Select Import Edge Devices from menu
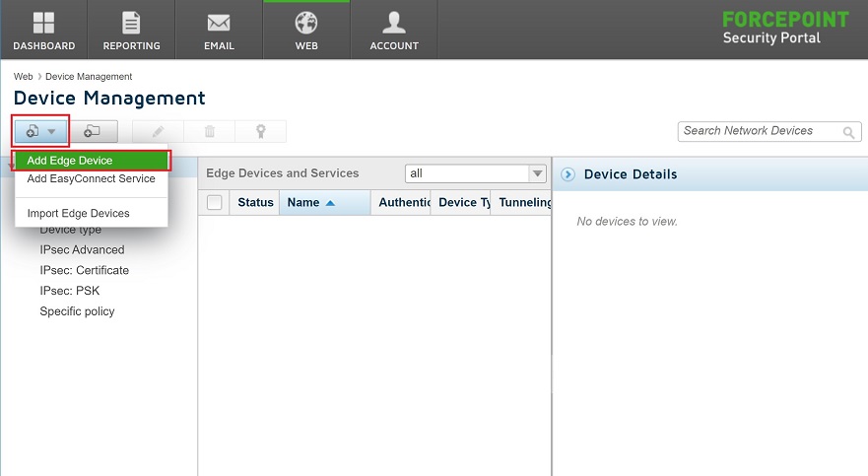Viewport: 868px width, 476px height. (78, 213)
